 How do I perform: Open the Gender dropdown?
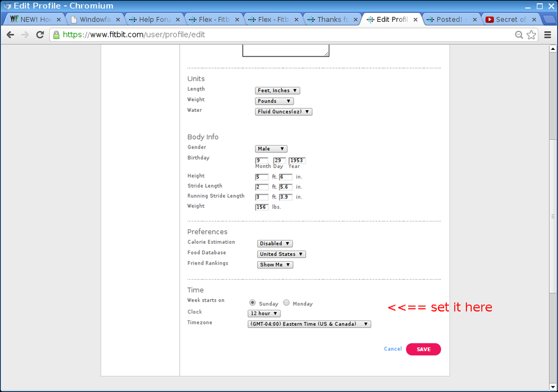tap(271, 149)
